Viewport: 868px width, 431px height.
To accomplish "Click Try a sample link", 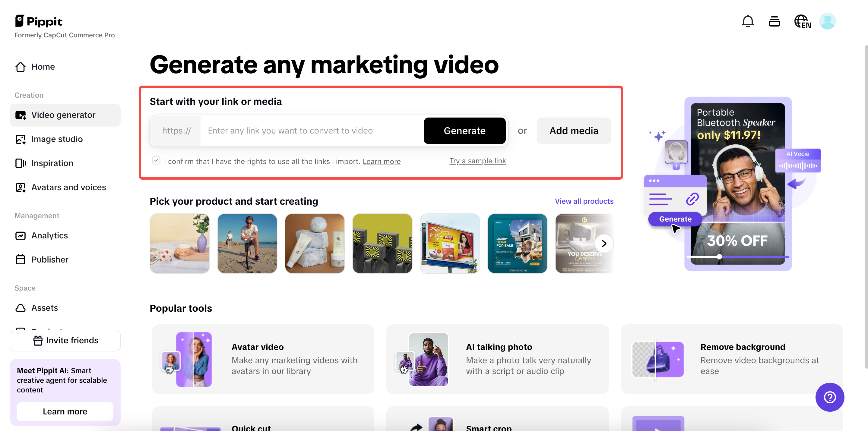I will click(477, 161).
